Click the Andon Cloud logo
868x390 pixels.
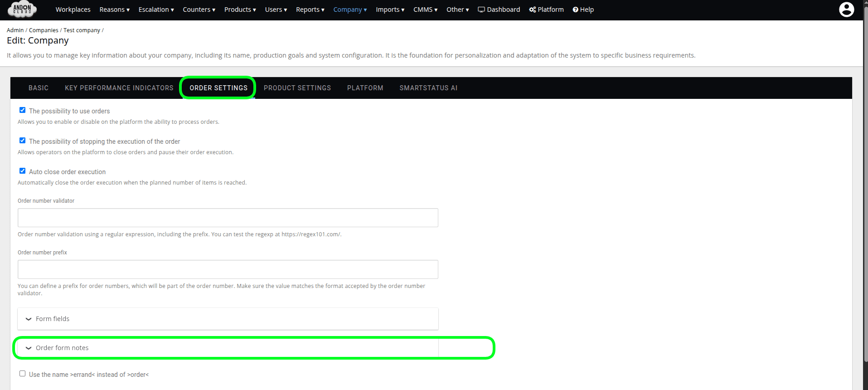(x=22, y=9)
